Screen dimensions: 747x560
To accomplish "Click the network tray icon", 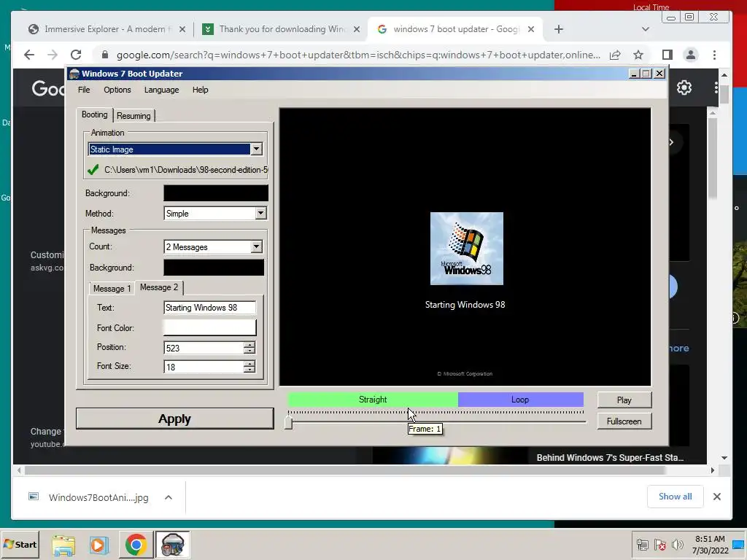I will coord(642,545).
